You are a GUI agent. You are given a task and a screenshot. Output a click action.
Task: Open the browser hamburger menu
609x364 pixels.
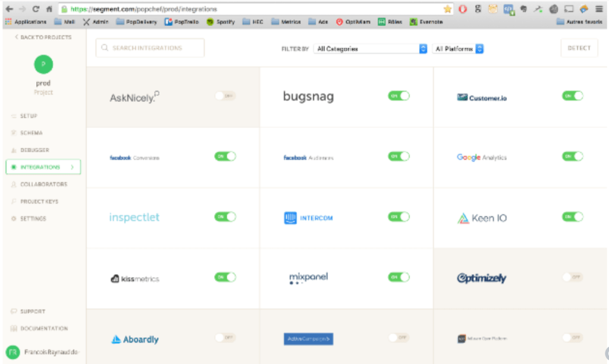click(599, 9)
